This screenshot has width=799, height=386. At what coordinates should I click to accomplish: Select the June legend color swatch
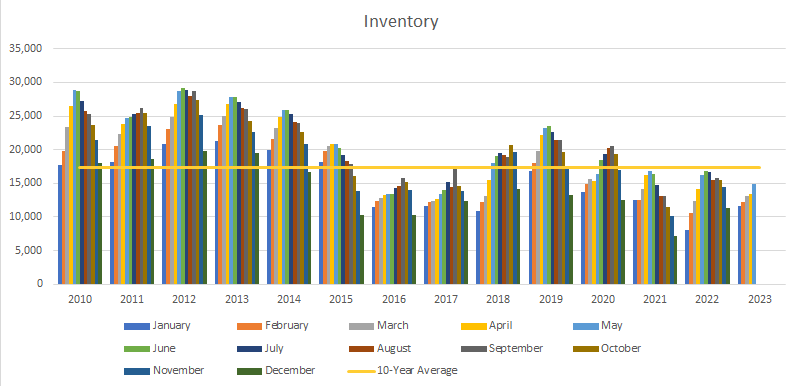pos(137,349)
